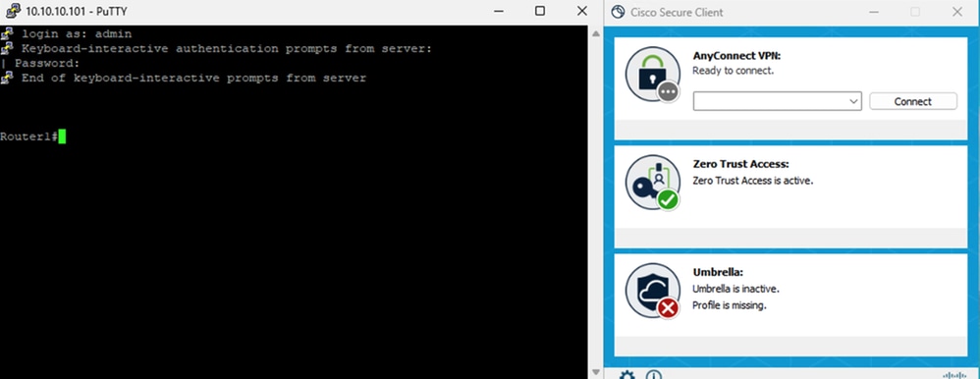This screenshot has width=980, height=379.
Task: Click the 'Zero Trust Access:' heading
Action: coord(741,165)
